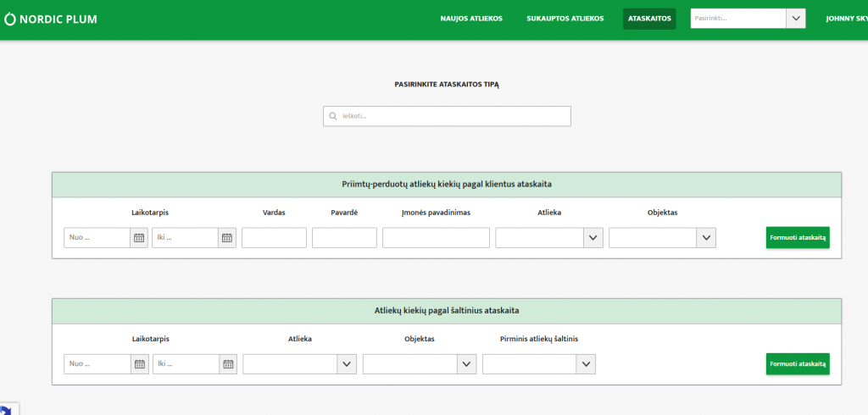The width and height of the screenshot is (868, 415).
Task: Expand the Objektas dropdown in sources report
Action: pyautogui.click(x=467, y=364)
